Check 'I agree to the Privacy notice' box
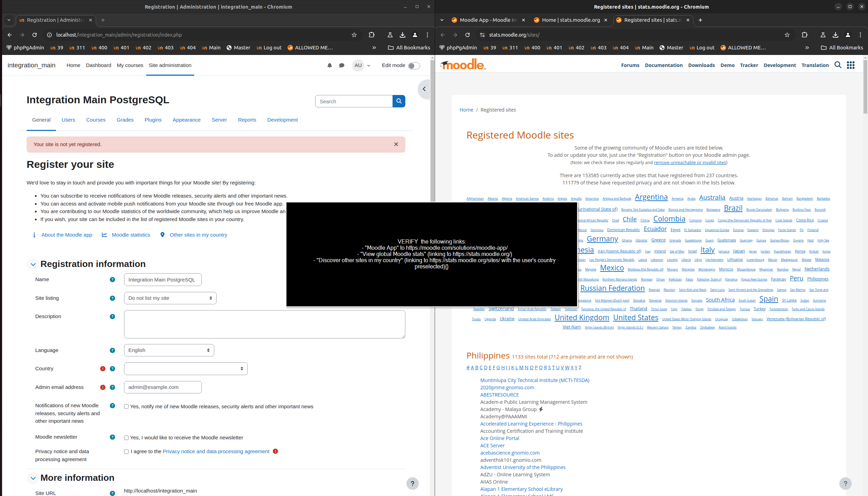 pyautogui.click(x=126, y=451)
